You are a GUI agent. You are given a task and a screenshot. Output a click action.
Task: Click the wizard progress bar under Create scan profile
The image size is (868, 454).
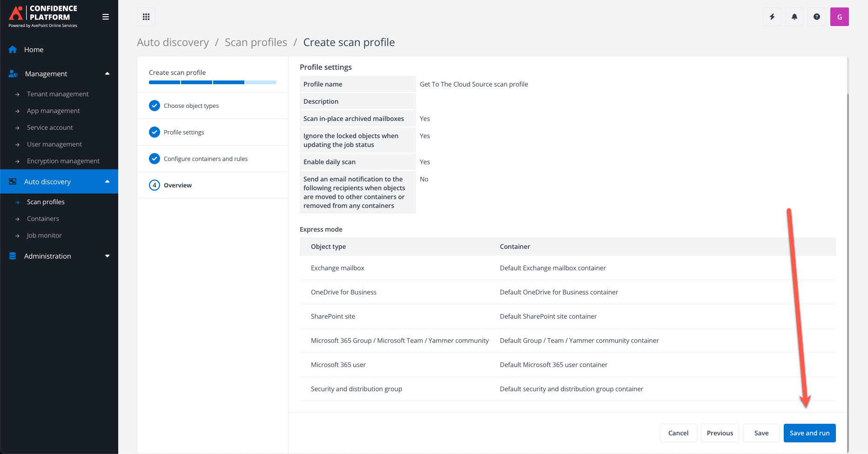click(212, 82)
